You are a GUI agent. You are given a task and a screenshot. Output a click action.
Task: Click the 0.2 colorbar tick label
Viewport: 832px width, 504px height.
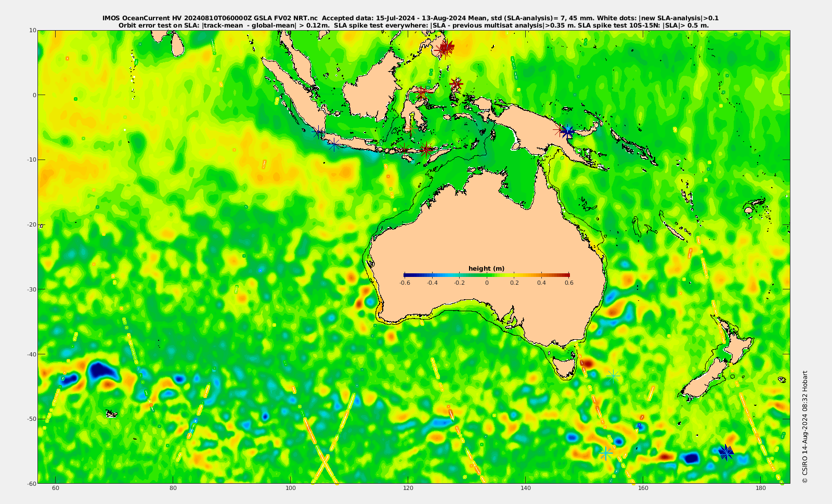[514, 283]
